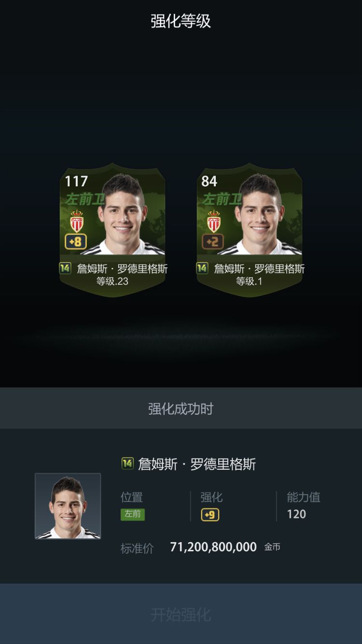This screenshot has height=644, width=362.
Task: Tap the 14 season icon on left card
Action: (x=65, y=268)
